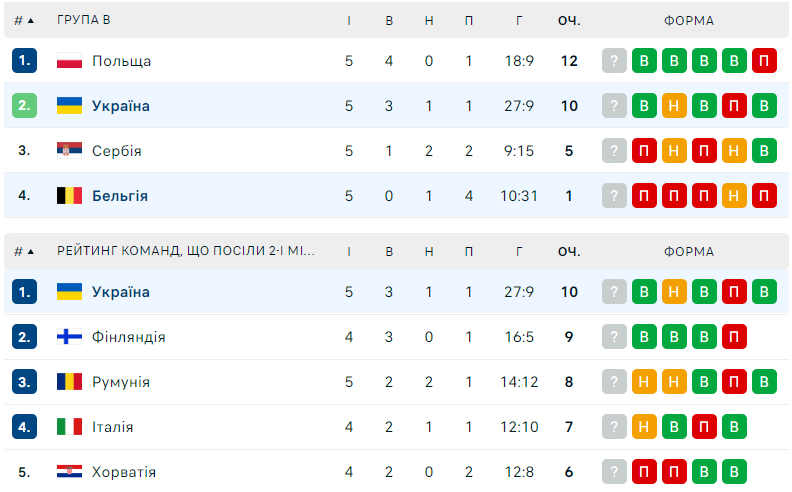Open Хорватія team link
This screenshot has width=792, height=492.
[124, 472]
